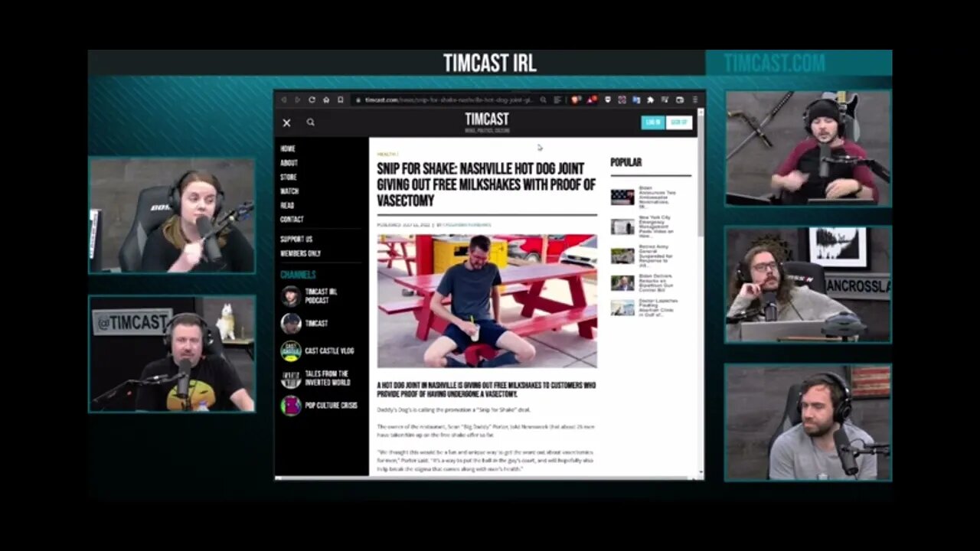The width and height of the screenshot is (980, 551).
Task: Open WATCH in the side menu
Action: 289,191
